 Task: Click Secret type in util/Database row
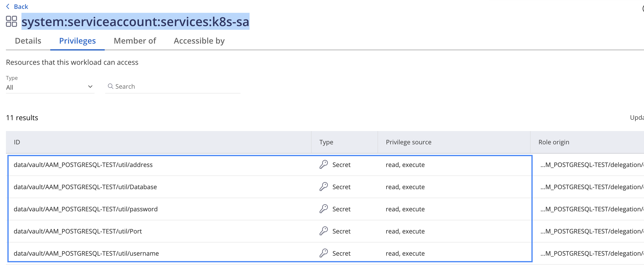[x=341, y=187]
